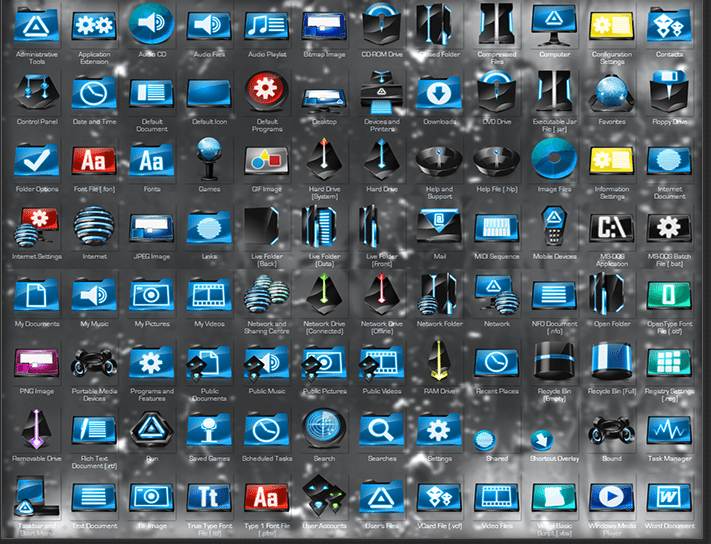Click the Registry Settings (.reg) icon
The image size is (711, 544).
coord(669,362)
